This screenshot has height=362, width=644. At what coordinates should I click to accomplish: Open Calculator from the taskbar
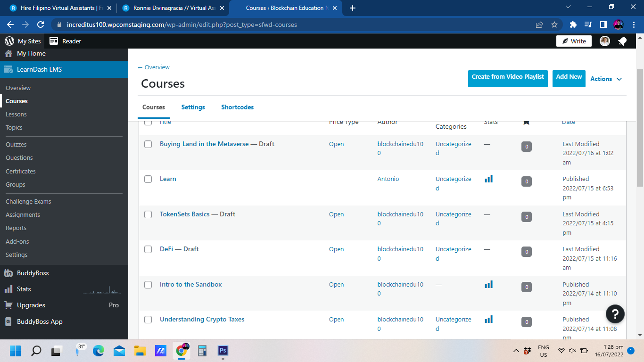point(202,351)
